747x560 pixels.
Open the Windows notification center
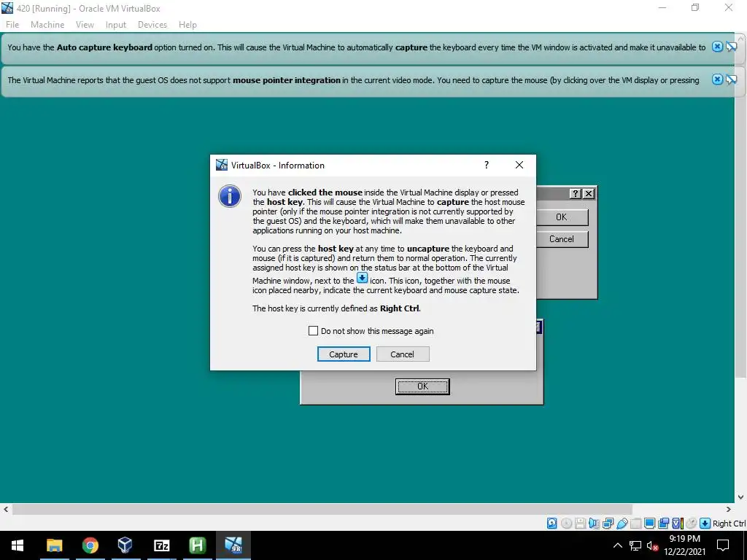pos(723,545)
